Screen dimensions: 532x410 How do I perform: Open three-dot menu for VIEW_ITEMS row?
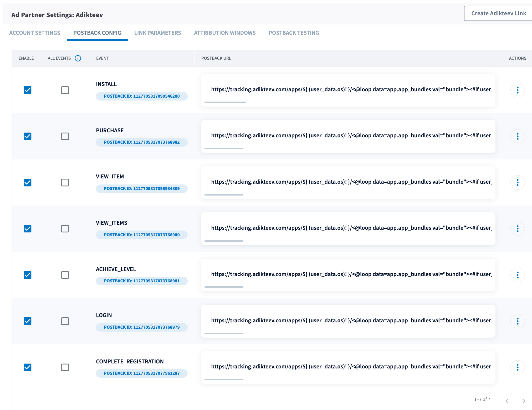(517, 229)
